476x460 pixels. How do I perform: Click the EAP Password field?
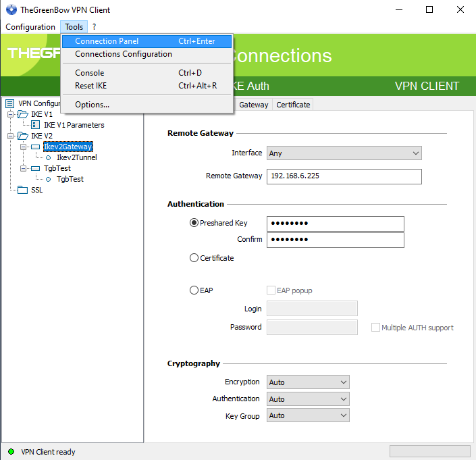[x=312, y=327]
